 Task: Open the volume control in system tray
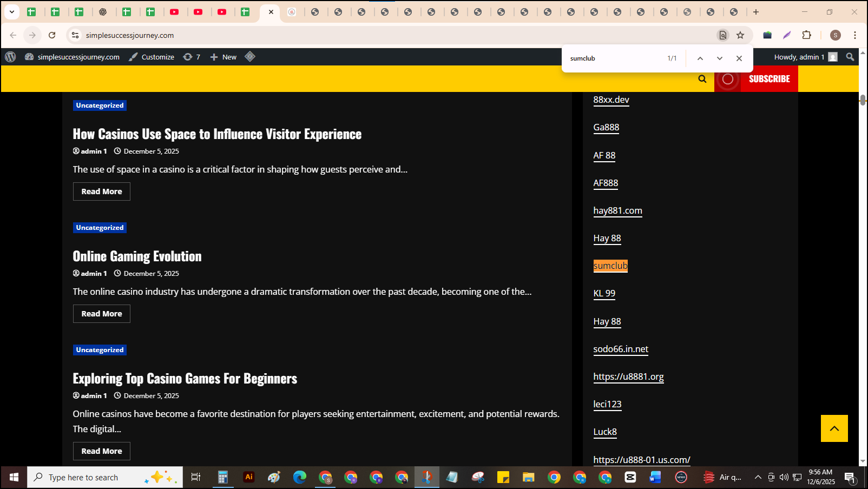pyautogui.click(x=784, y=477)
